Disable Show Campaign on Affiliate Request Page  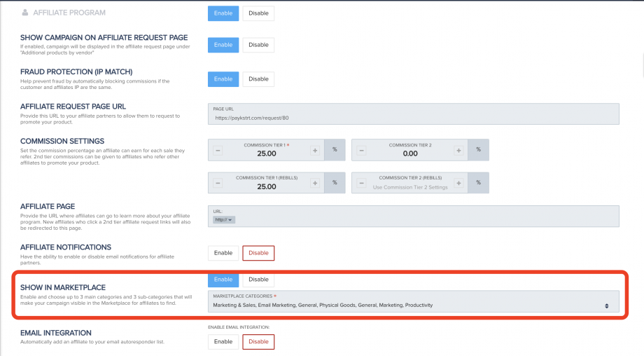click(x=258, y=45)
